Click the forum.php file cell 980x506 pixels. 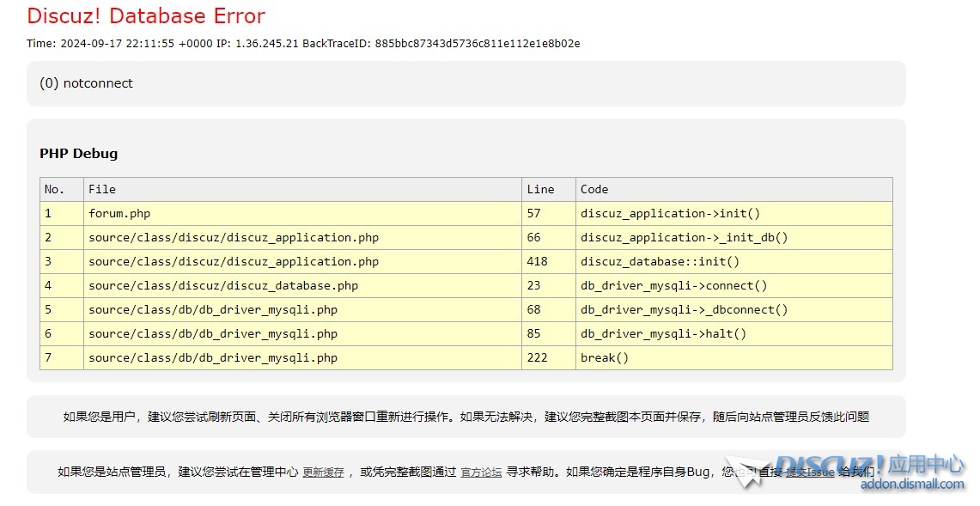[119, 213]
